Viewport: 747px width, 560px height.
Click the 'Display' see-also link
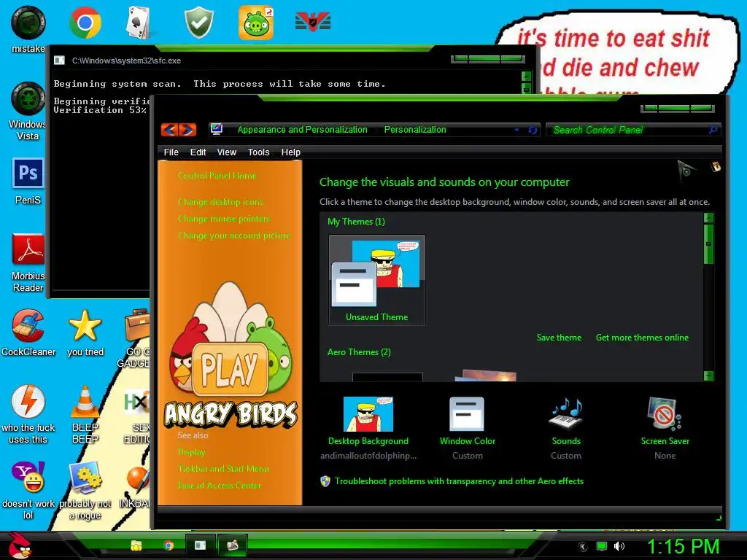point(192,452)
